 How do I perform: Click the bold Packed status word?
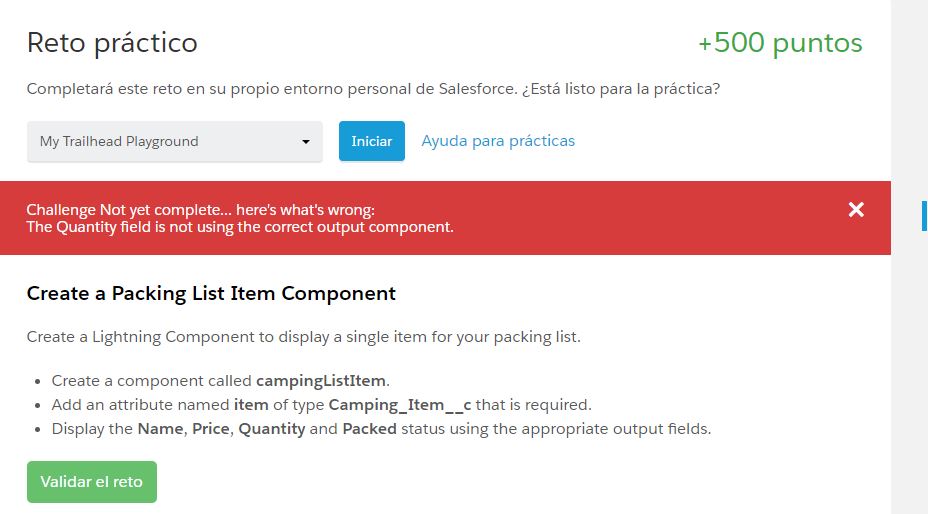(369, 429)
